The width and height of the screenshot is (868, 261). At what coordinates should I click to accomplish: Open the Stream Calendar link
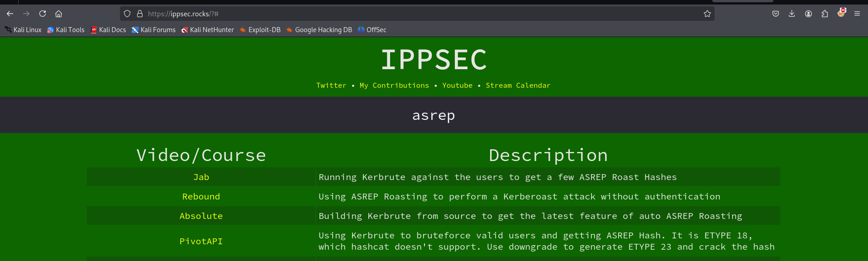point(518,85)
